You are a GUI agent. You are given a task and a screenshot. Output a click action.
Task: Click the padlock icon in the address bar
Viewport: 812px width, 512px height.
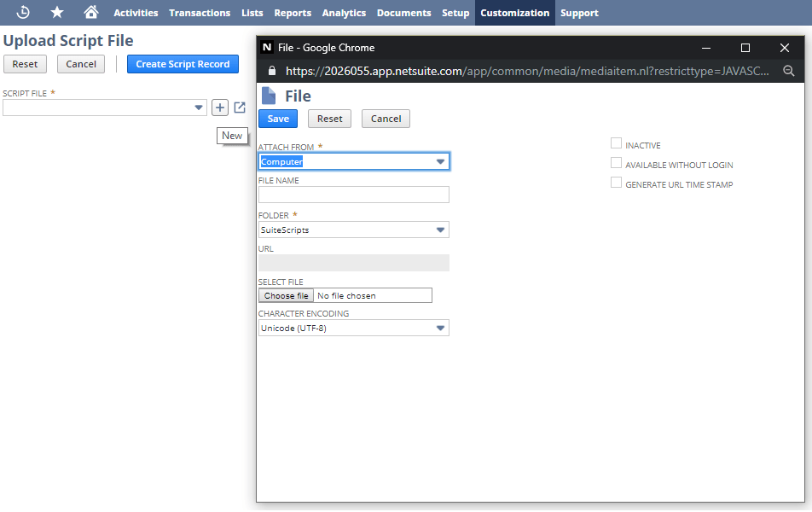point(271,72)
